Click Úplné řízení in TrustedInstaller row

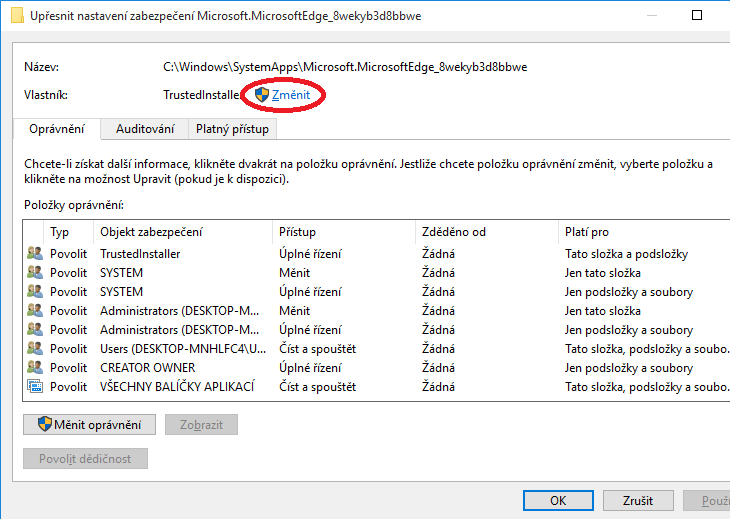(310, 254)
